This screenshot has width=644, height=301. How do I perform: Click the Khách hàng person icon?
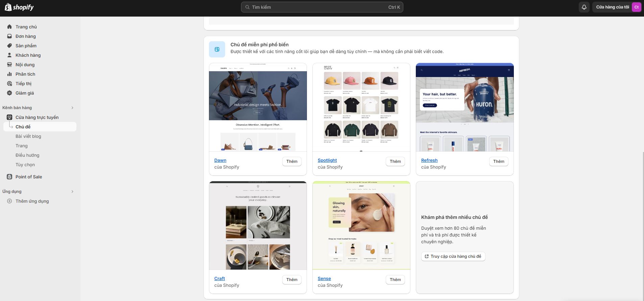pyautogui.click(x=9, y=55)
